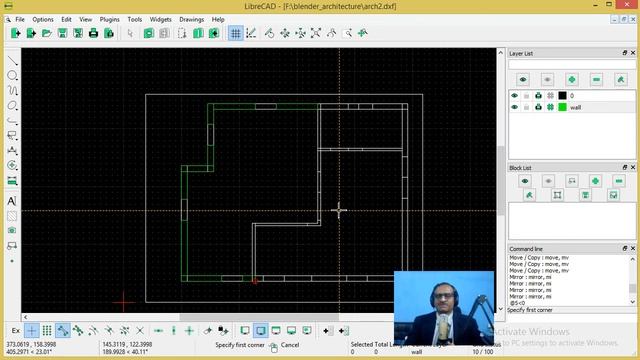Toggle Restrict Horizontal snap button
640x360 pixels.
[x=158, y=331]
